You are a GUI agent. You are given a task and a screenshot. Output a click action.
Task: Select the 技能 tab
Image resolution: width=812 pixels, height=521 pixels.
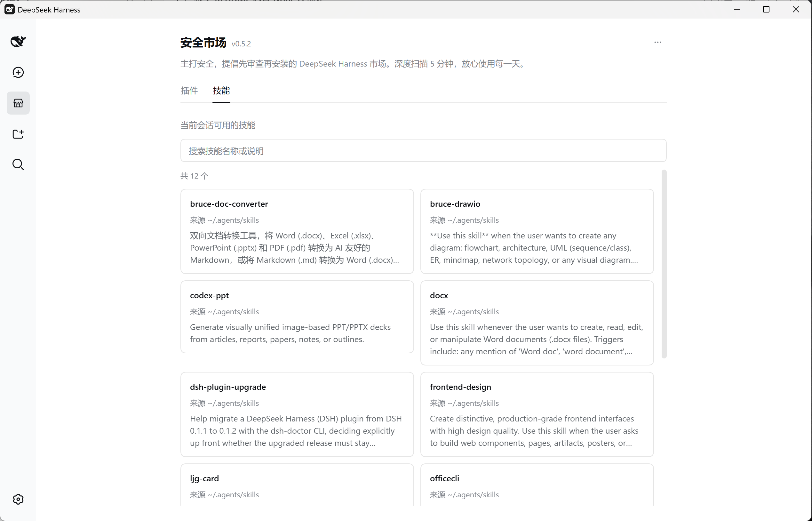(221, 91)
